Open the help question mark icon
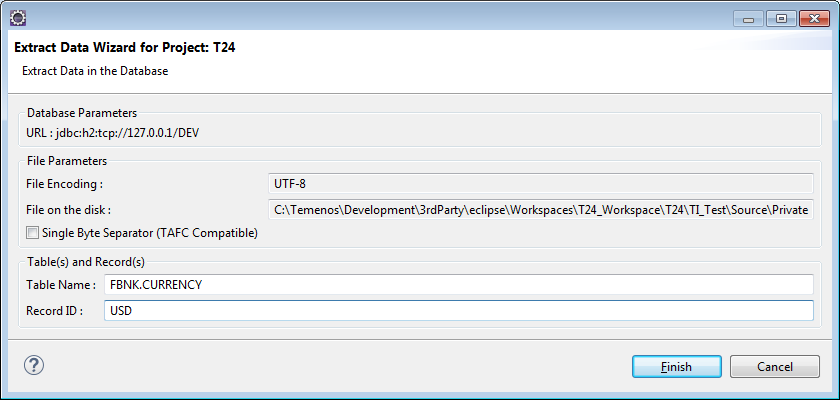Screen dimensions: 840x400 tap(32, 365)
